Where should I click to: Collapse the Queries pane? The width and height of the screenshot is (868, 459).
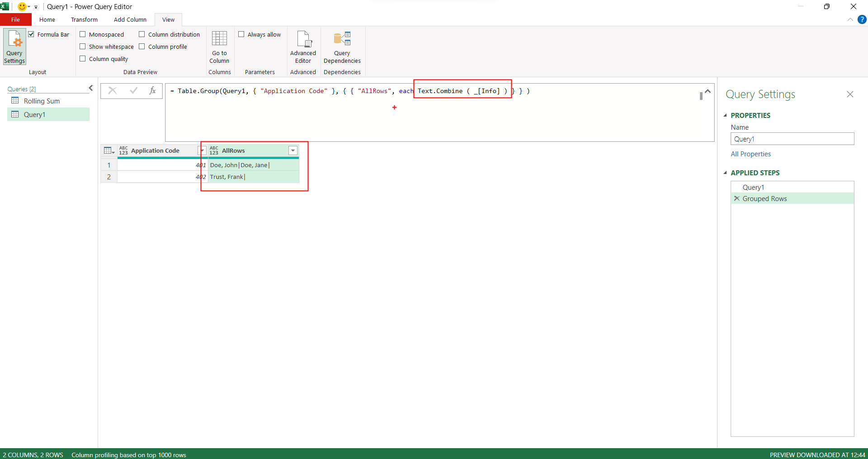point(90,88)
